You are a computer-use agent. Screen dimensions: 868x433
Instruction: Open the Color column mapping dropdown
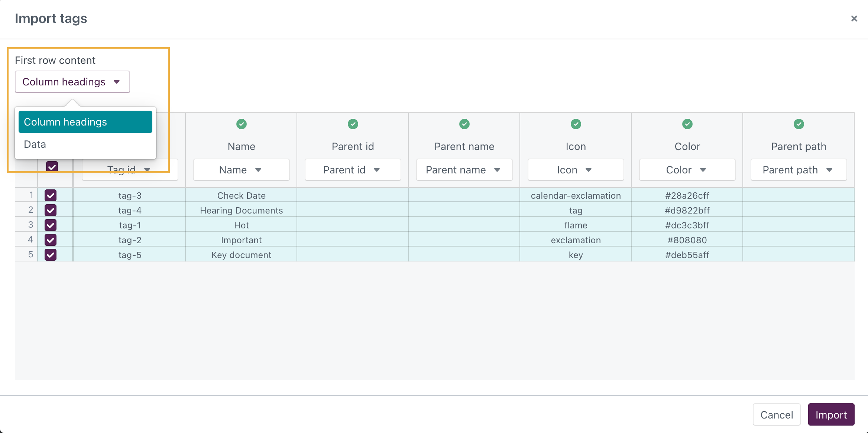click(x=687, y=170)
